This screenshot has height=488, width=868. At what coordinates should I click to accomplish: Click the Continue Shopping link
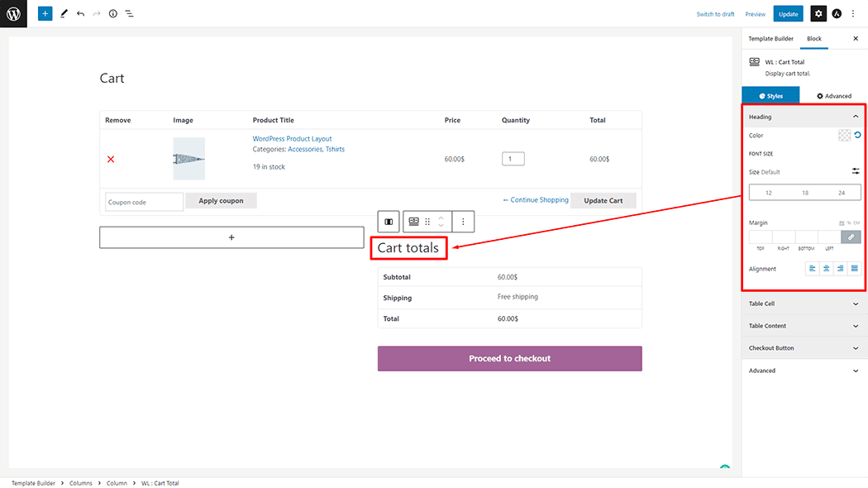click(536, 200)
